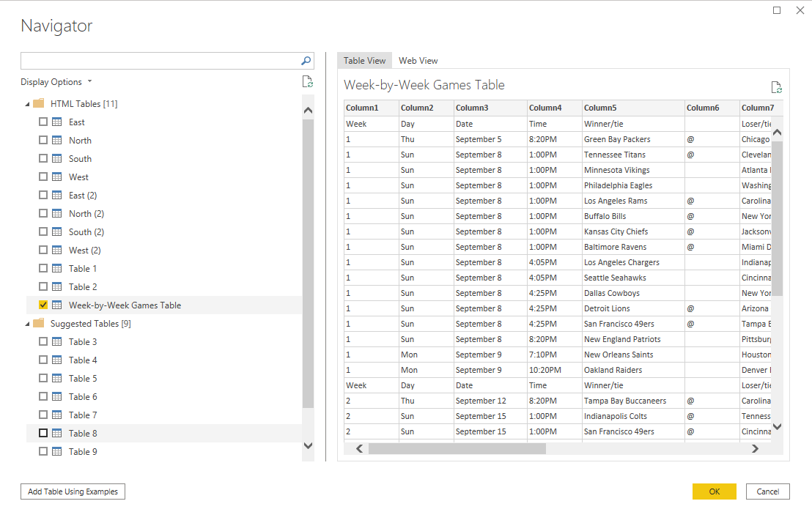This screenshot has width=812, height=512.
Task: Select the Table View tab
Action: 364,60
